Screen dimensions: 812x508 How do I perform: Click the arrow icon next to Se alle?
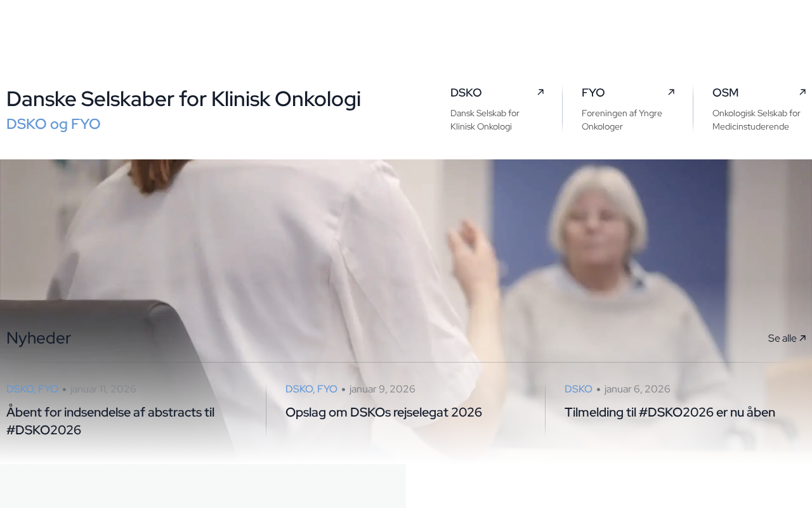(802, 338)
